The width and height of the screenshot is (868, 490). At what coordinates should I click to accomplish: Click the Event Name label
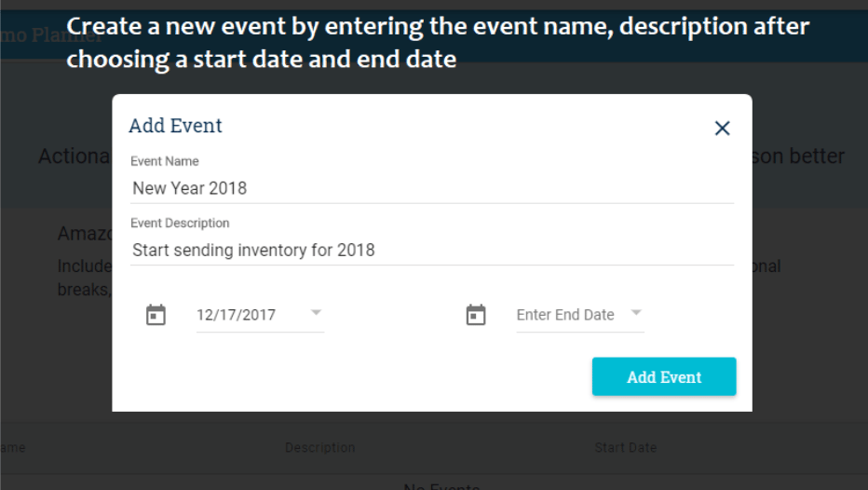[165, 161]
